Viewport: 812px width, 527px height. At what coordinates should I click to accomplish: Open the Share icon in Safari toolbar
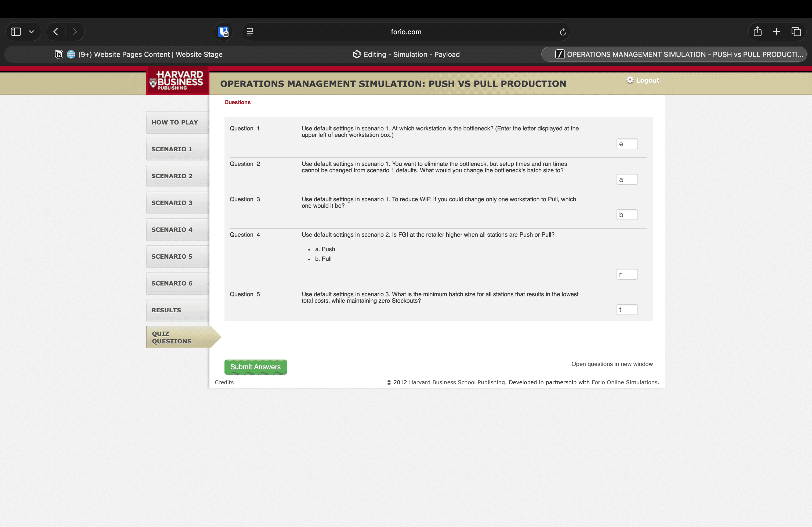[757, 32]
